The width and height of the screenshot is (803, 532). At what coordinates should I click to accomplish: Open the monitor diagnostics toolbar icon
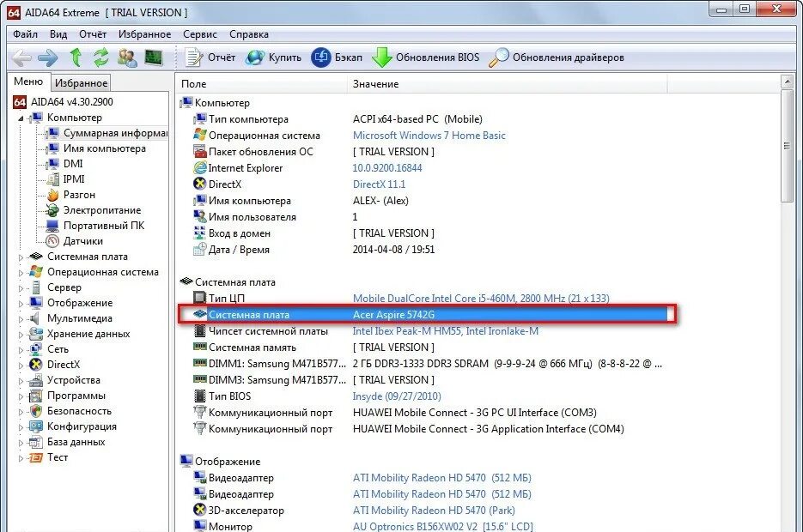click(154, 57)
